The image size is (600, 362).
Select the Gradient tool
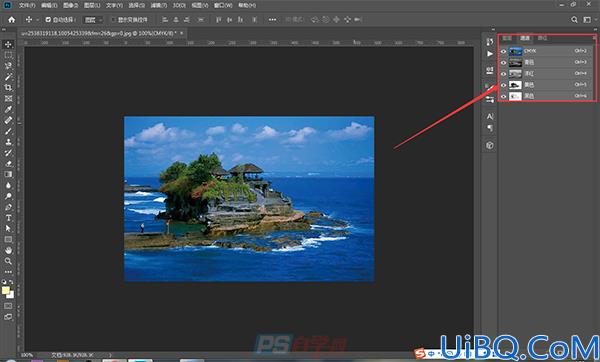(8, 174)
